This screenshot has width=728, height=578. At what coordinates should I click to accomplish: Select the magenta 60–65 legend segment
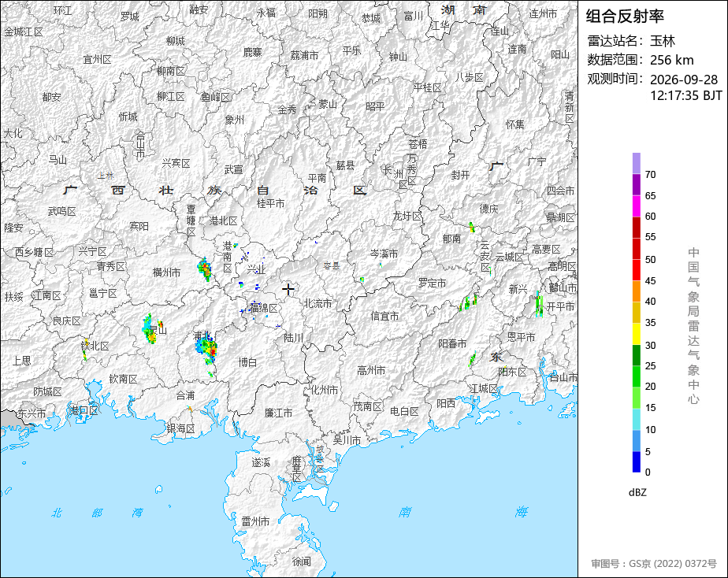636,206
